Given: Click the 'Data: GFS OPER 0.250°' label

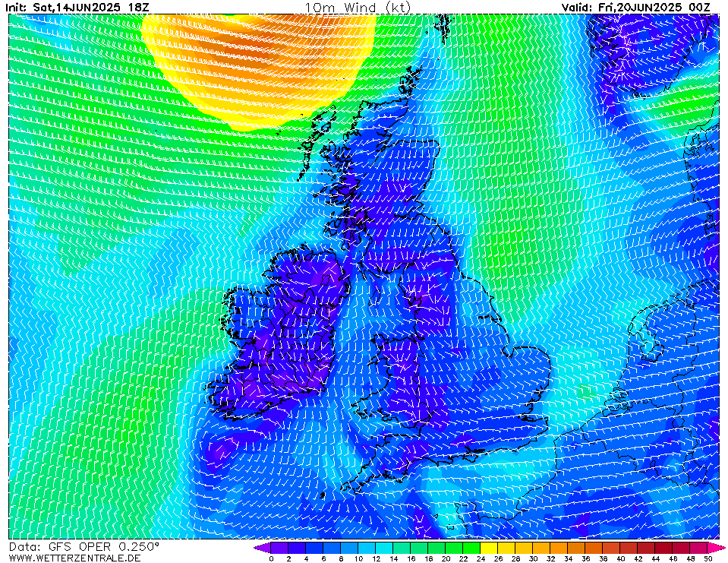Looking at the screenshot, I should [84, 547].
